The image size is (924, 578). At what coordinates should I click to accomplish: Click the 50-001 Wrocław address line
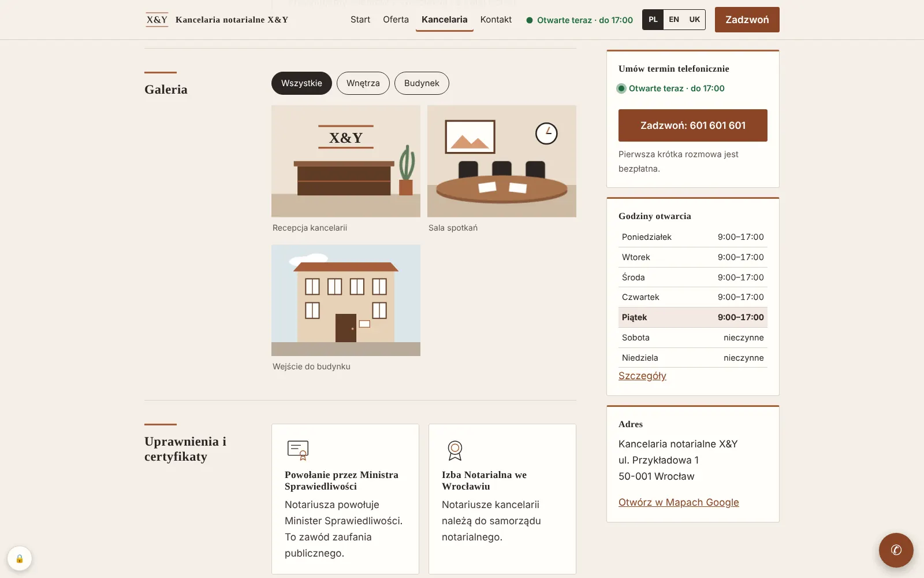657,476
